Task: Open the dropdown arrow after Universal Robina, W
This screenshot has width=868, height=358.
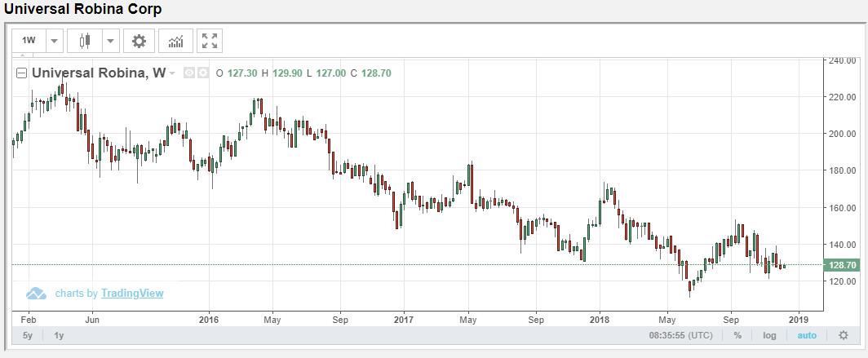Action: [x=173, y=73]
